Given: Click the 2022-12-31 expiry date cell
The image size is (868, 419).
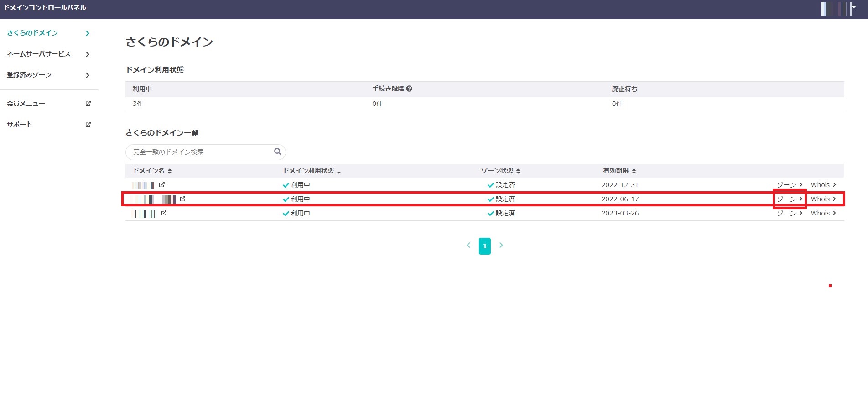Looking at the screenshot, I should [x=620, y=185].
